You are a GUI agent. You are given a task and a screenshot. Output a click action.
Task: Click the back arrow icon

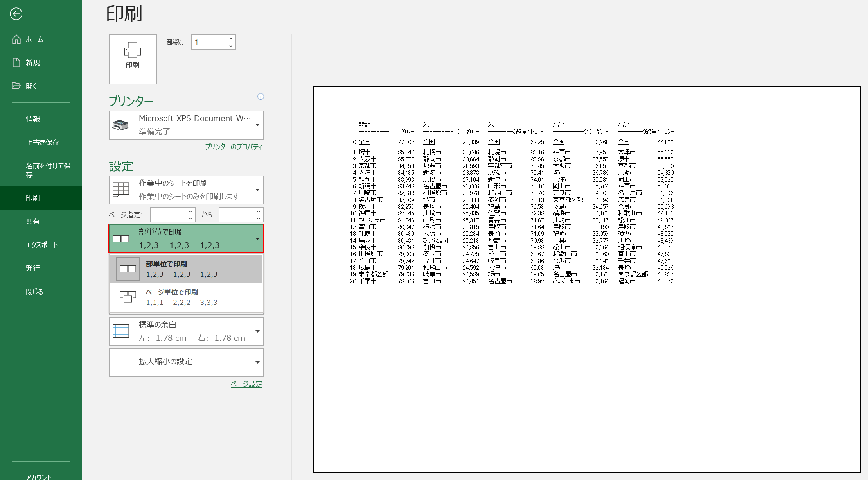[x=16, y=14]
